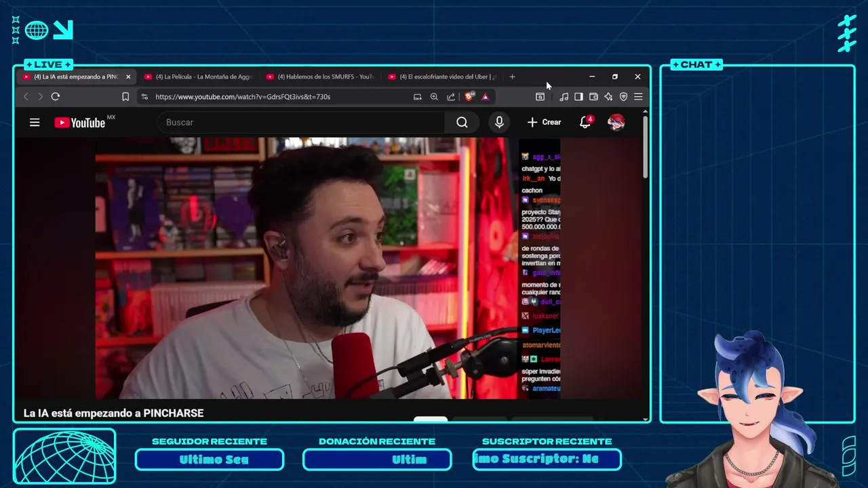Open the YouTube guide hamburger menu

pos(35,123)
